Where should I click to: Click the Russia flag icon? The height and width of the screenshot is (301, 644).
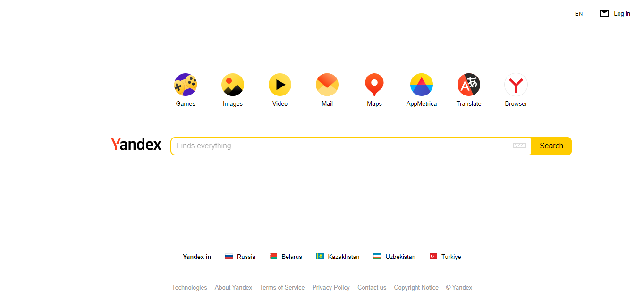point(229,257)
